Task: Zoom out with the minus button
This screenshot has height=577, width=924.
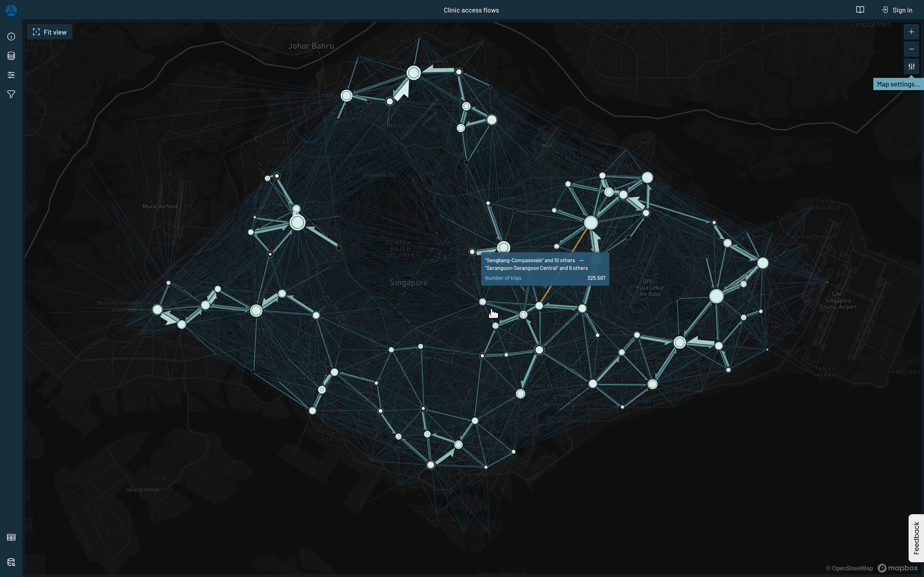Action: (x=912, y=49)
